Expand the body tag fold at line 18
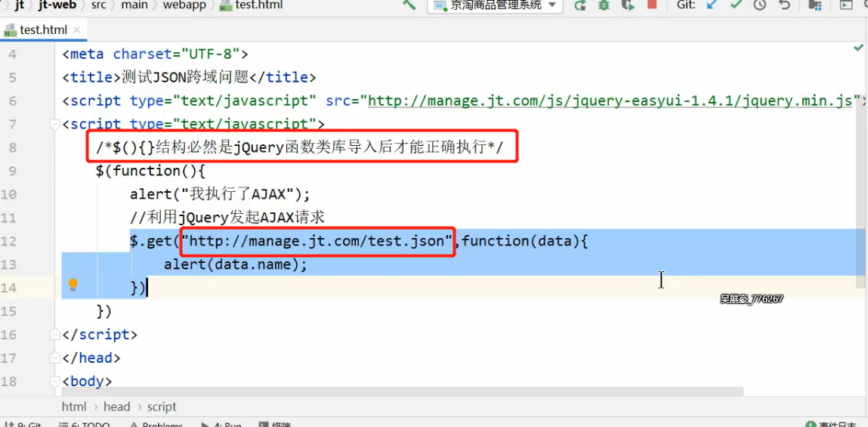The width and height of the screenshot is (868, 427). click(x=54, y=381)
